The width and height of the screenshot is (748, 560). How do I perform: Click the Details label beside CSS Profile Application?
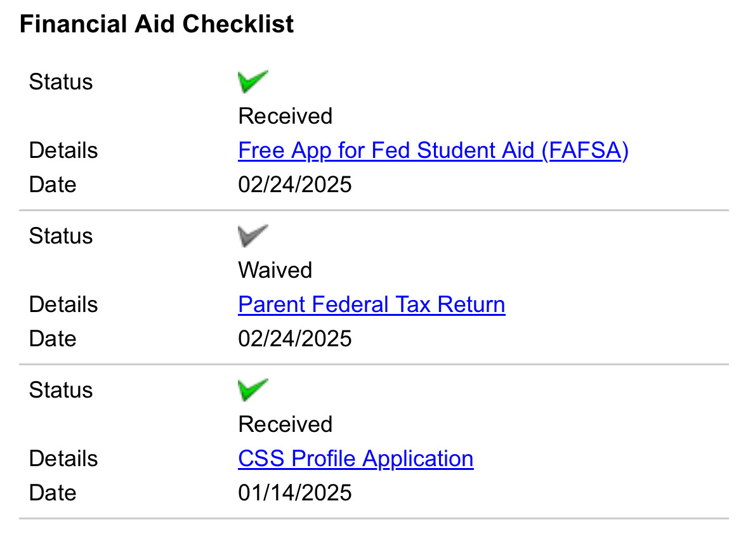click(63, 459)
